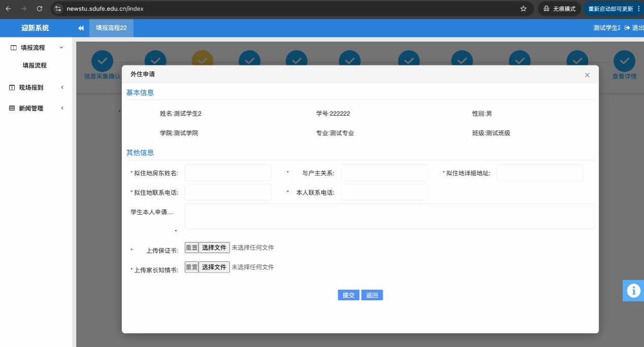Image resolution: width=644 pixels, height=347 pixels.
Task: Go back using browser back arrow
Action: (x=8, y=9)
